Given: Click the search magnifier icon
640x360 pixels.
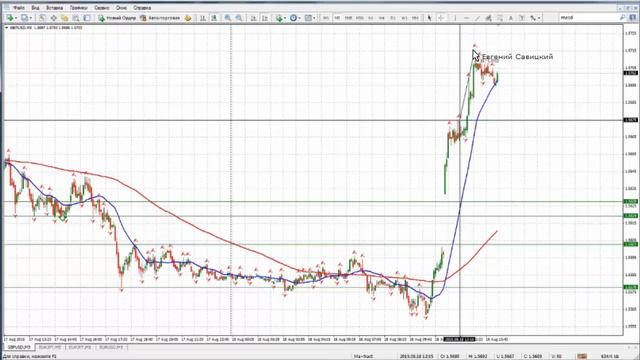Looking at the screenshot, I should pos(622,18).
